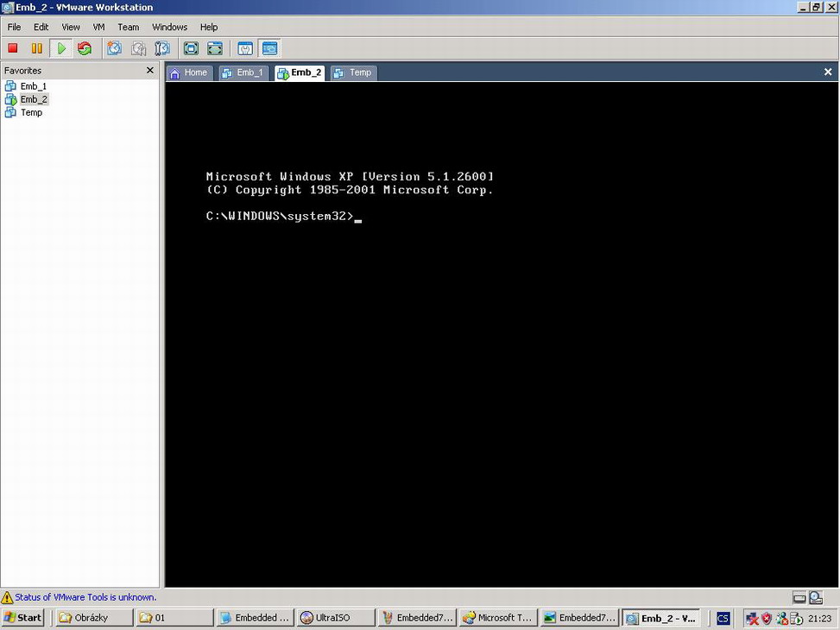Screen dimensions: 840x630
Task: Enter full screen mode icon
Action: point(191,48)
